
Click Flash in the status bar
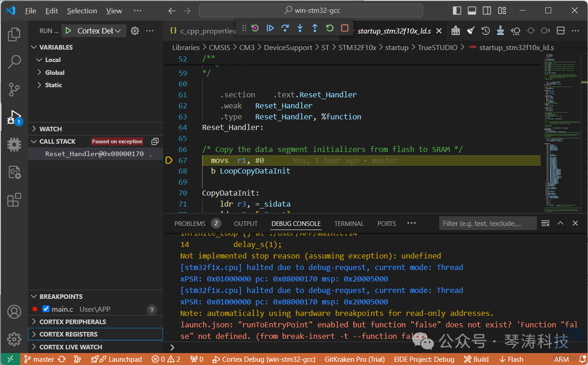click(x=511, y=359)
